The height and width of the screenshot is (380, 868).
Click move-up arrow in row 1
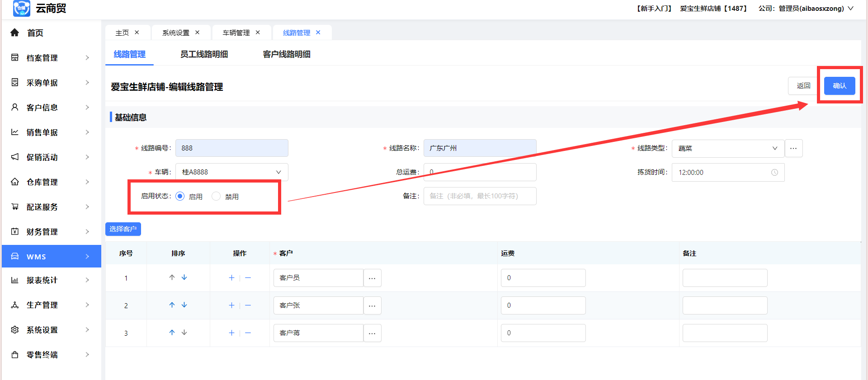pyautogui.click(x=172, y=277)
